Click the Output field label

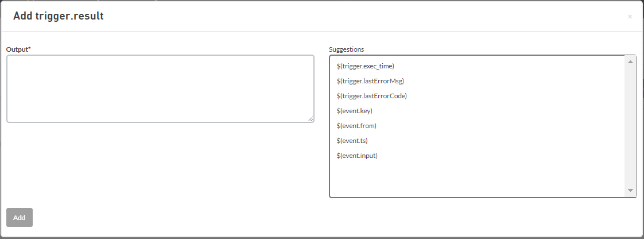click(x=17, y=49)
